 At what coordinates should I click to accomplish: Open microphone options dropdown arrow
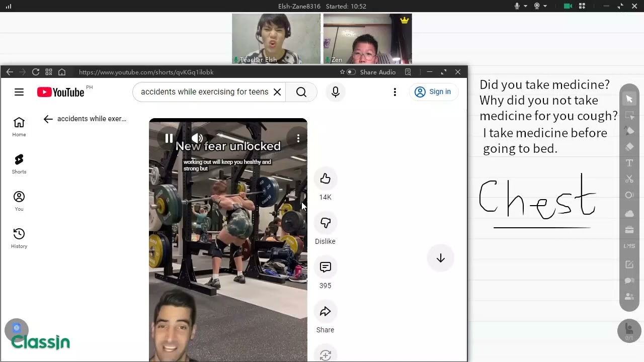(x=525, y=6)
